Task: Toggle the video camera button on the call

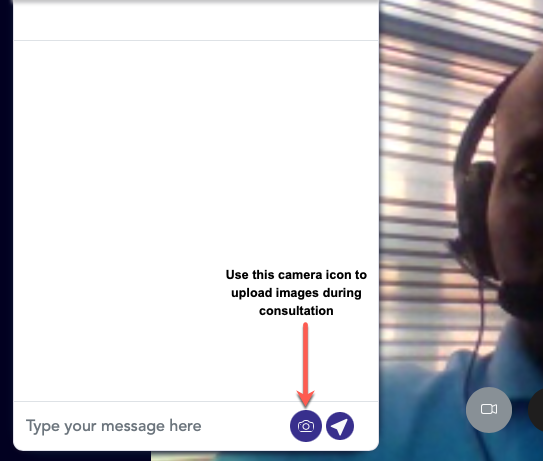Action: (489, 410)
